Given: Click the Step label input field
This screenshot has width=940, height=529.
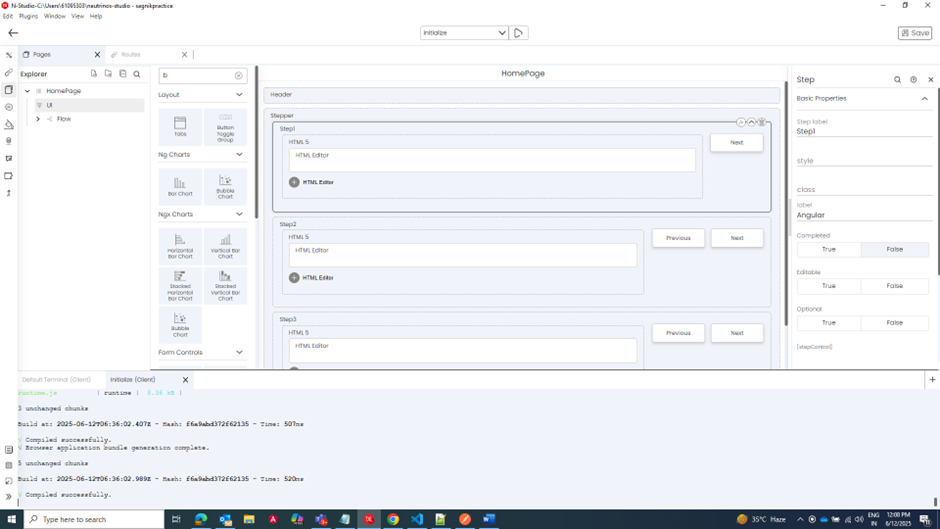Looking at the screenshot, I should (x=864, y=131).
